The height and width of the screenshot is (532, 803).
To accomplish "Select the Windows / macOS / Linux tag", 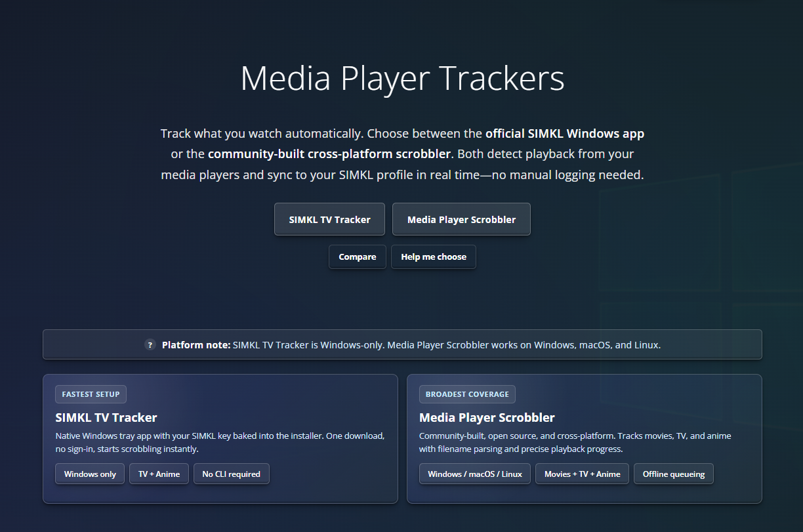I will 475,474.
